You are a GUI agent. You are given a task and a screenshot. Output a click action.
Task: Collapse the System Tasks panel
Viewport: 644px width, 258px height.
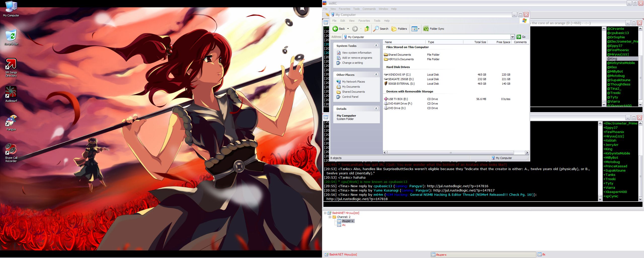[x=376, y=46]
